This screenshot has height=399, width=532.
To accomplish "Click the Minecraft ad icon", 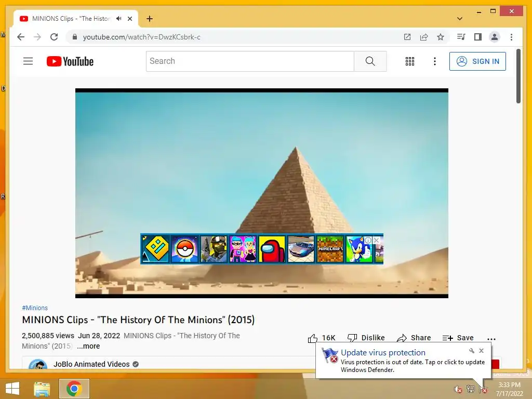I will (x=330, y=249).
